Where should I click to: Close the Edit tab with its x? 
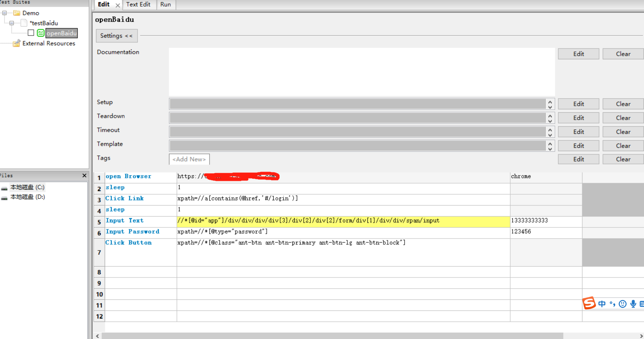(x=118, y=5)
